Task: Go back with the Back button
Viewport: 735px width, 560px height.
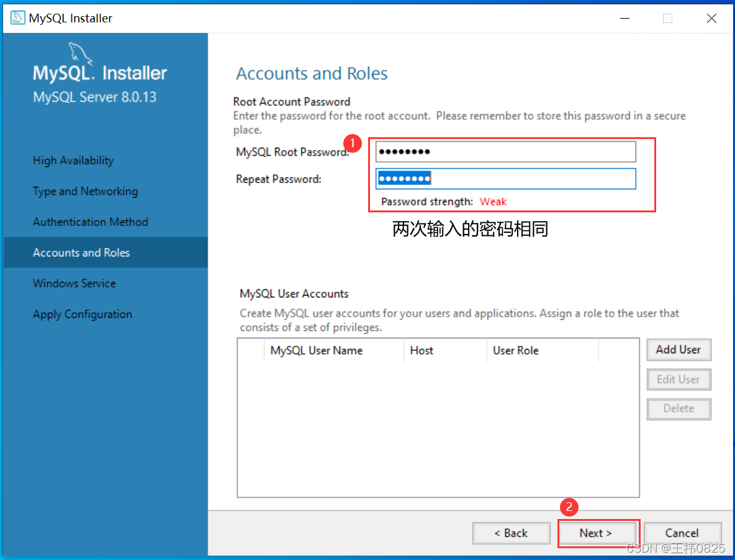Action: (511, 533)
